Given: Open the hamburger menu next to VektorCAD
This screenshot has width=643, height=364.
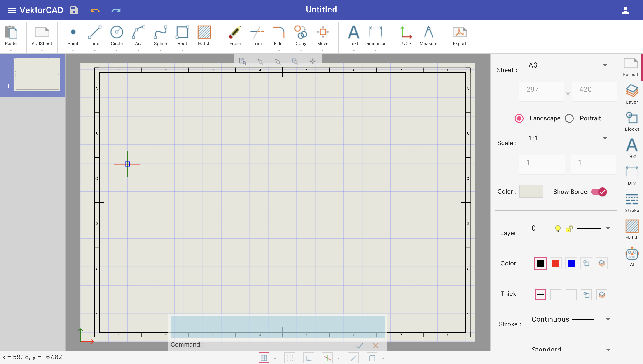Looking at the screenshot, I should point(12,10).
